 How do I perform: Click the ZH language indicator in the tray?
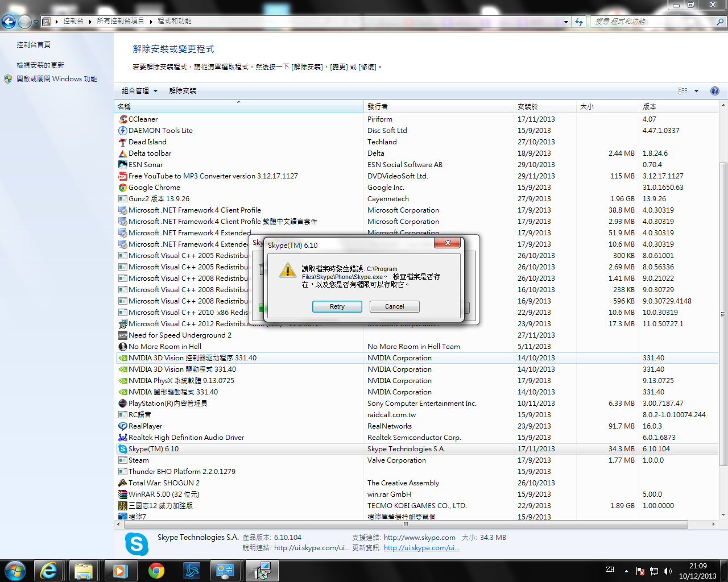point(610,569)
